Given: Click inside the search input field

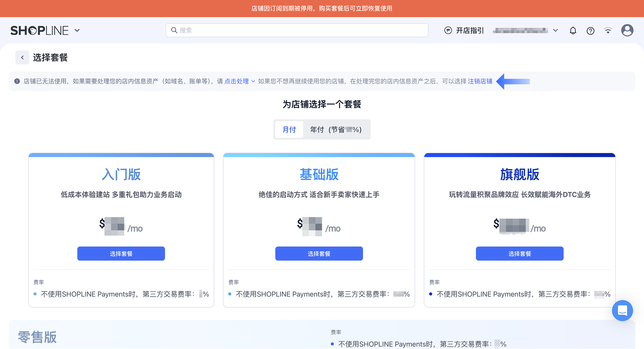Looking at the screenshot, I should (295, 30).
